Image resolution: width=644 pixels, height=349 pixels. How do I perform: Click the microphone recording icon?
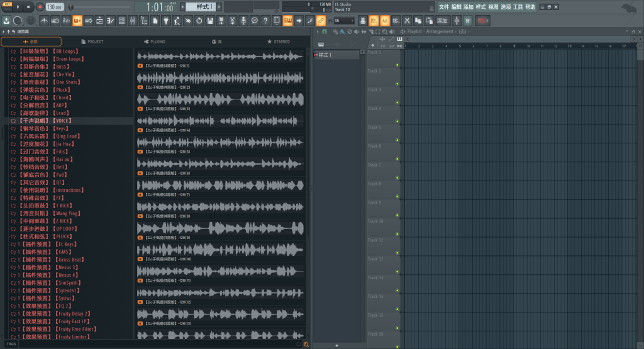(243, 21)
